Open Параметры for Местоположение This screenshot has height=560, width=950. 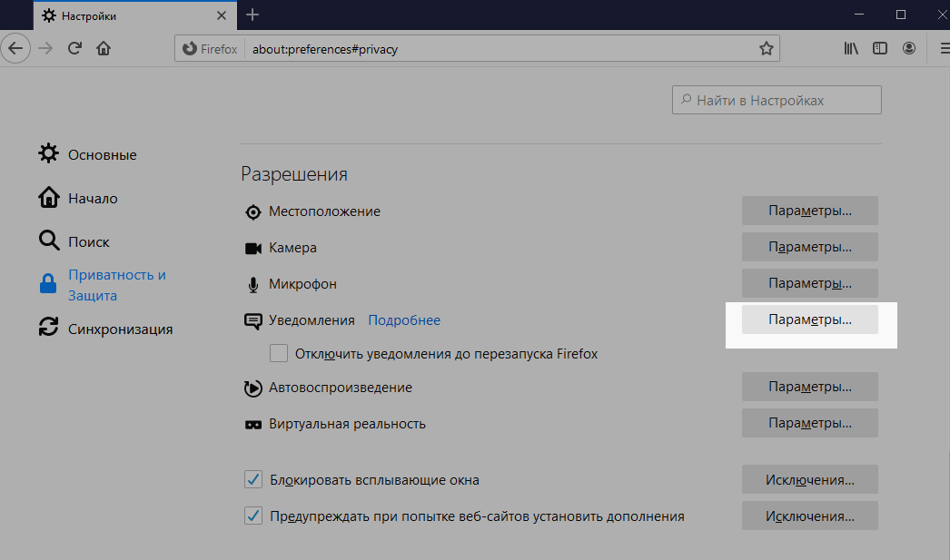(x=809, y=211)
